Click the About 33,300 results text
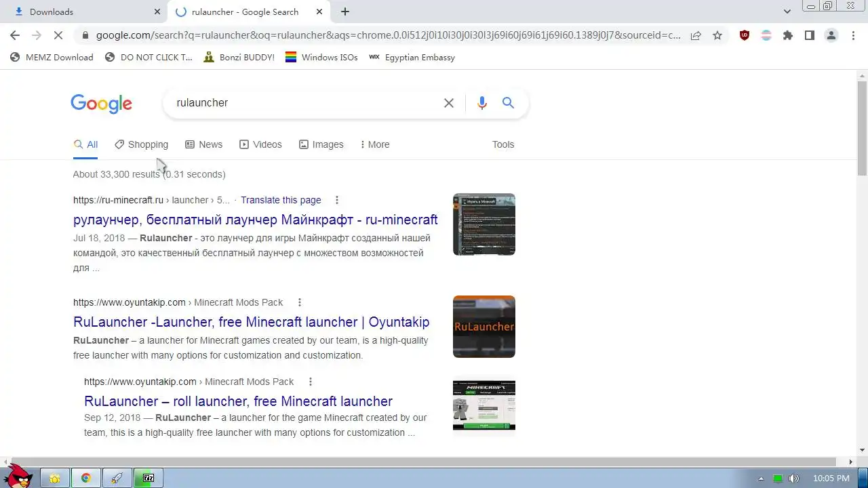This screenshot has height=488, width=868. click(149, 174)
